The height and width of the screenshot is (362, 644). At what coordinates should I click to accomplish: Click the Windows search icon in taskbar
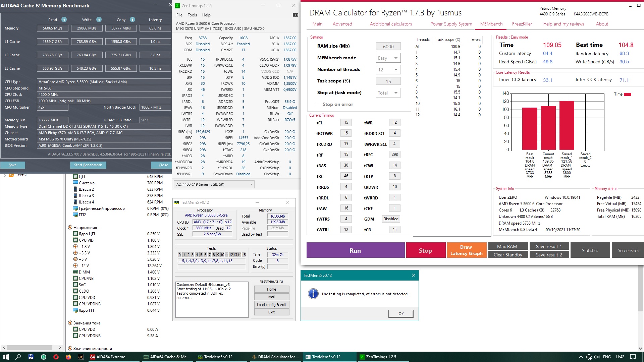18,357
